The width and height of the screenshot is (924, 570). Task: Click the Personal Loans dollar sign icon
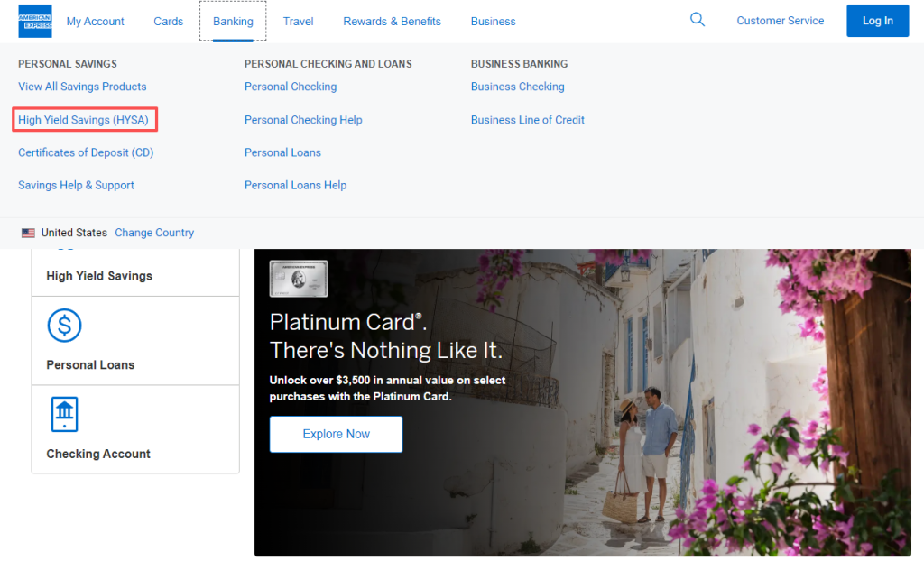pyautogui.click(x=64, y=326)
